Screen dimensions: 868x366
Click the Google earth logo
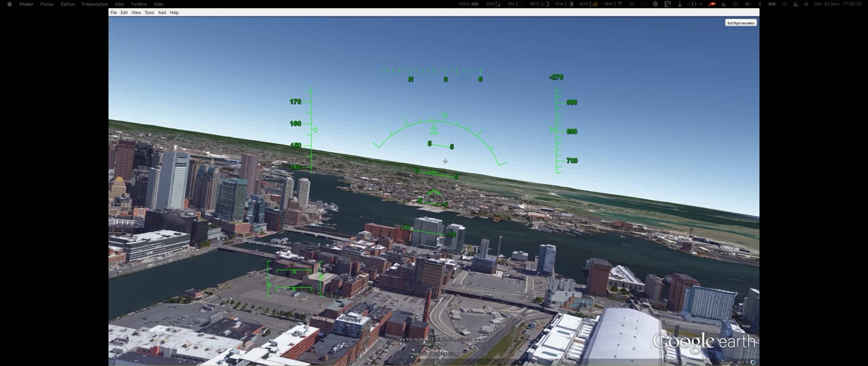704,341
